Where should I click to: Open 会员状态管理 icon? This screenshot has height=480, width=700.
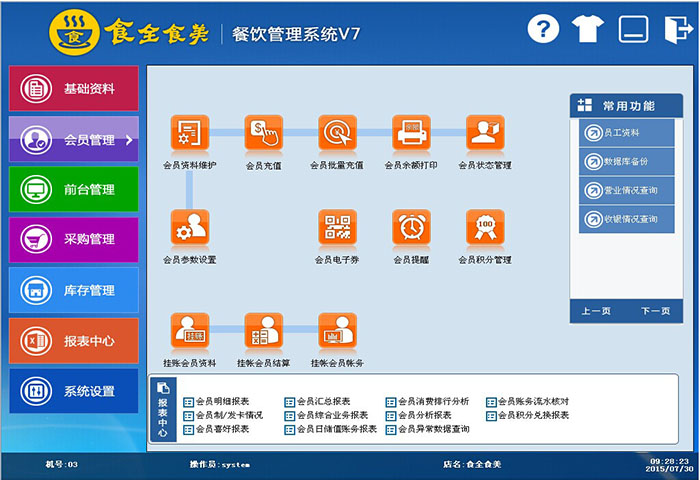pyautogui.click(x=485, y=133)
